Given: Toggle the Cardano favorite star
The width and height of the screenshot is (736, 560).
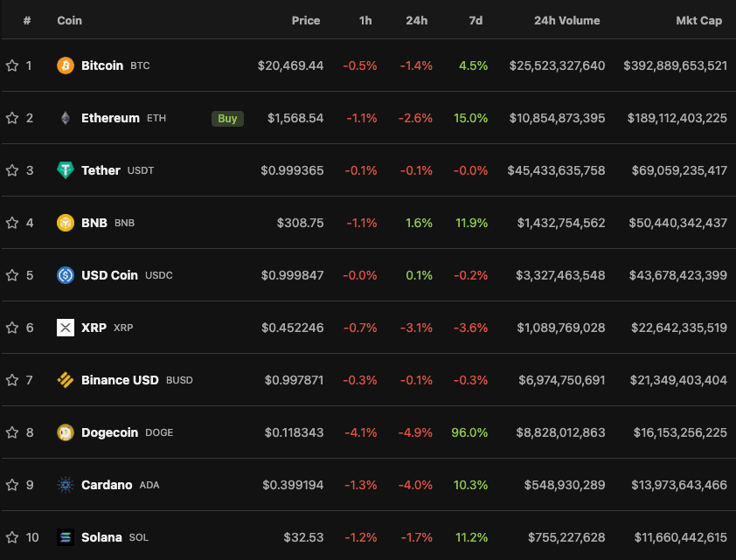Looking at the screenshot, I should (x=12, y=485).
